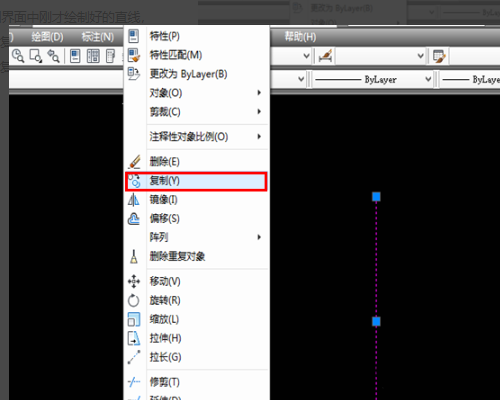Click the rotate icon beside 旋转(R)
Viewport: 500px width, 400px height.
134,301
